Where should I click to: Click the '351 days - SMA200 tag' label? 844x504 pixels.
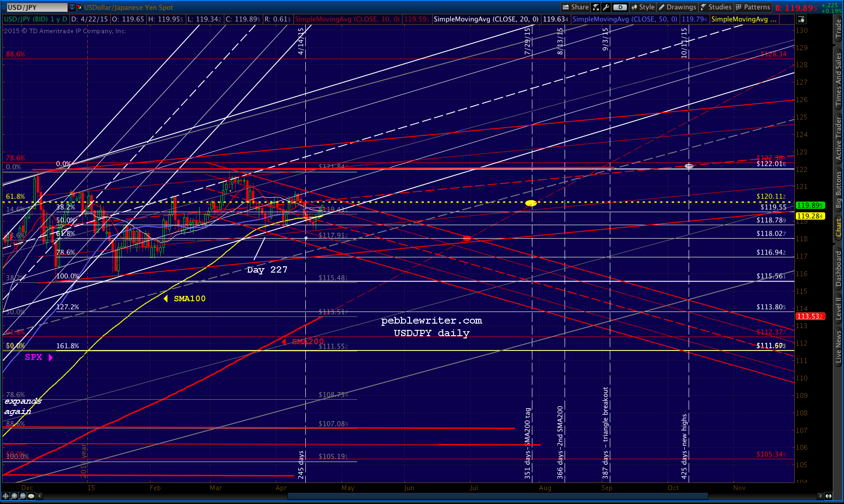click(x=528, y=444)
